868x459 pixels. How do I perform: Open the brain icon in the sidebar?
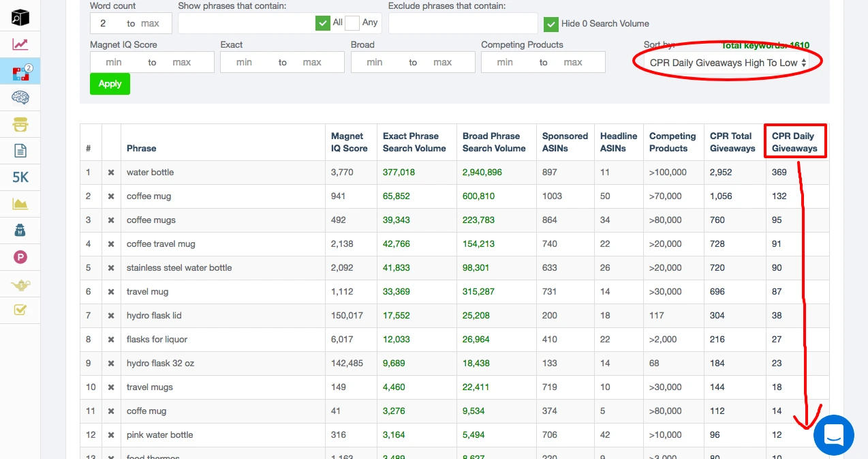point(20,98)
